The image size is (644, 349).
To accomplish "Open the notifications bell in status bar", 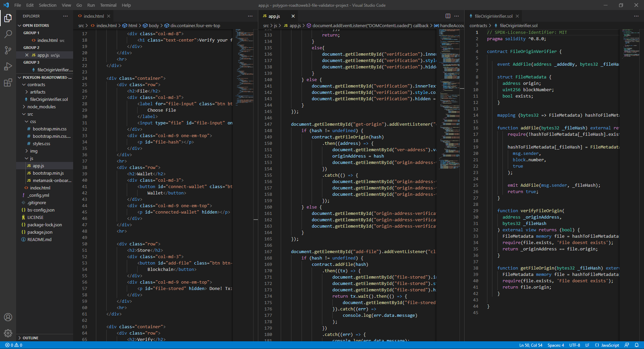I will tap(636, 345).
